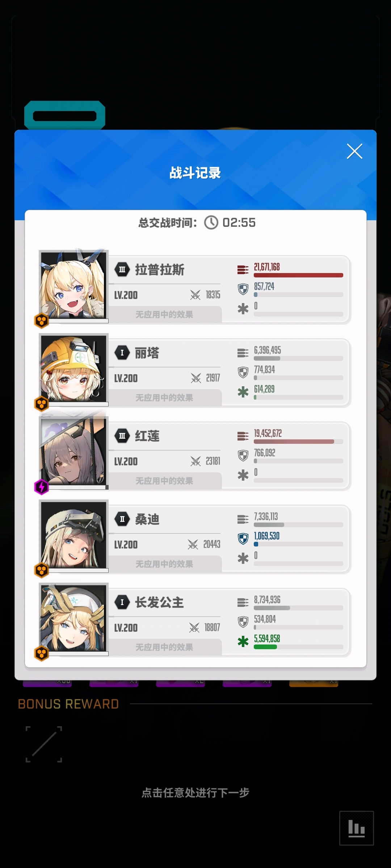Screen dimensions: 391x868
Task: Click the empty BONUS REWARD slot
Action: 44,744
